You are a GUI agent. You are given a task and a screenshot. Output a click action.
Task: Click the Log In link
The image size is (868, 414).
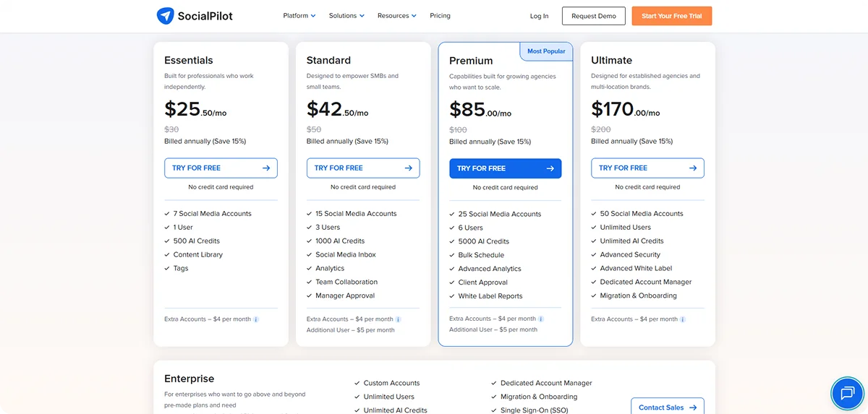[539, 16]
